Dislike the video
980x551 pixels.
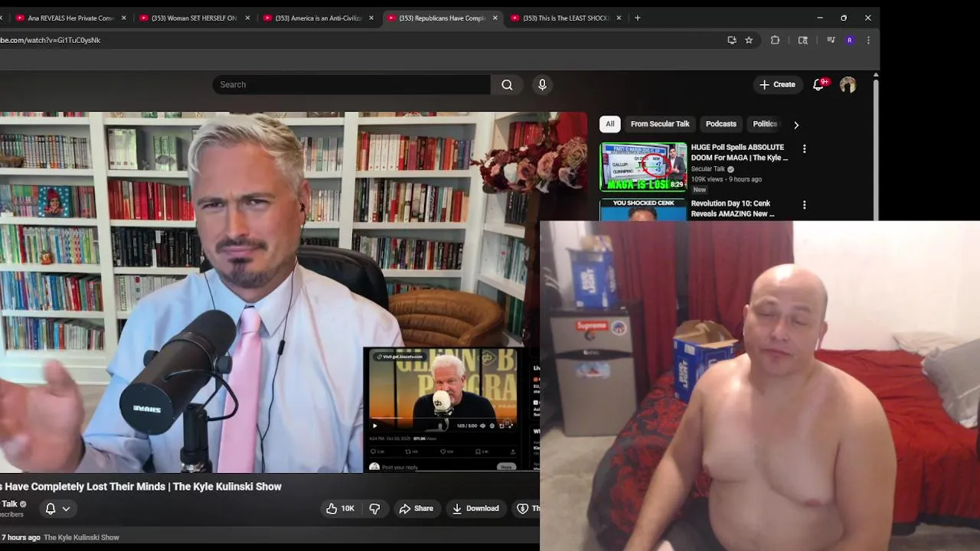click(x=374, y=508)
